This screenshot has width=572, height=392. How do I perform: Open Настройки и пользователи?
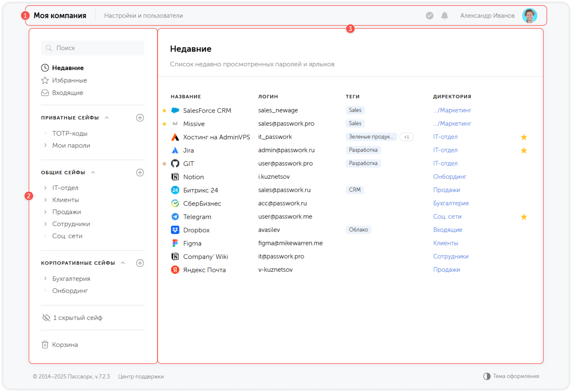click(x=144, y=16)
